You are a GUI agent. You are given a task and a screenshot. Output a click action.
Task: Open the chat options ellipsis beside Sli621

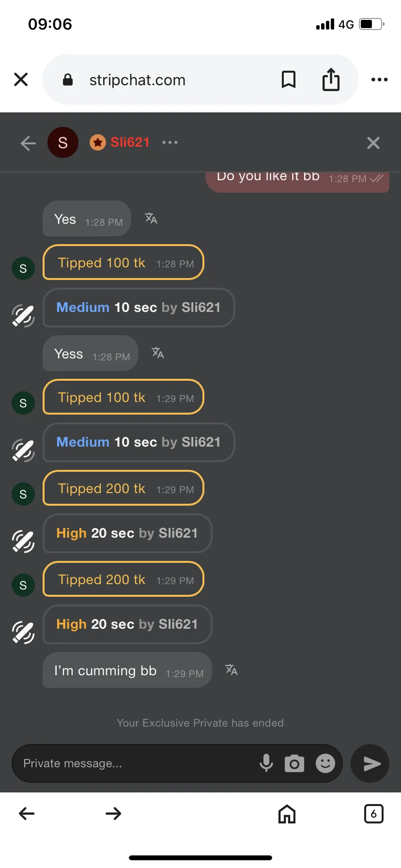pos(170,142)
